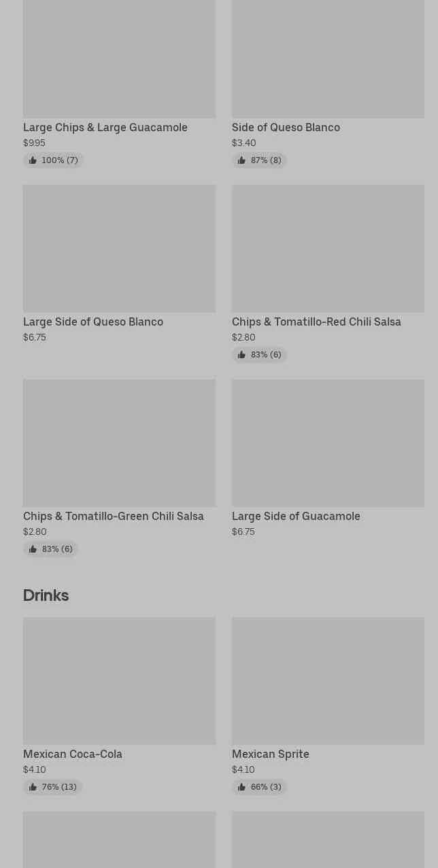Open the Mexican Coca-Cola item name link
Screen dimensions: 438x868
73,754
